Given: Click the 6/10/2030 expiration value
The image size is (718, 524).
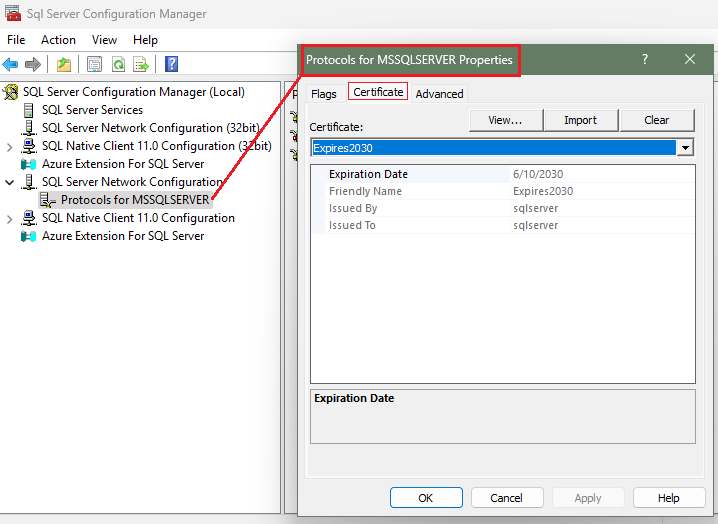Looking at the screenshot, I should point(538,174).
